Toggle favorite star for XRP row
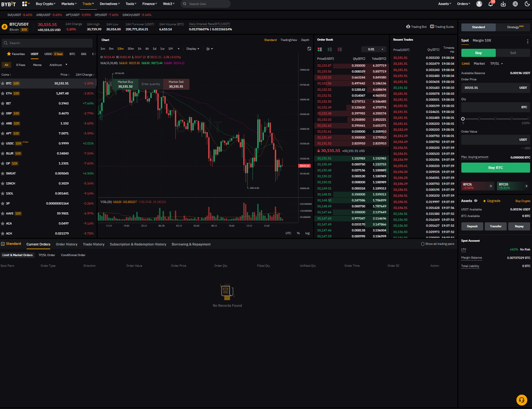Screen dimensions: 532x409 pyautogui.click(x=3, y=114)
